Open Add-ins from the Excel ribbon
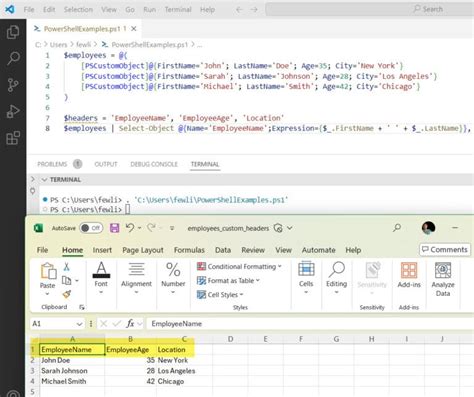 pyautogui.click(x=409, y=275)
